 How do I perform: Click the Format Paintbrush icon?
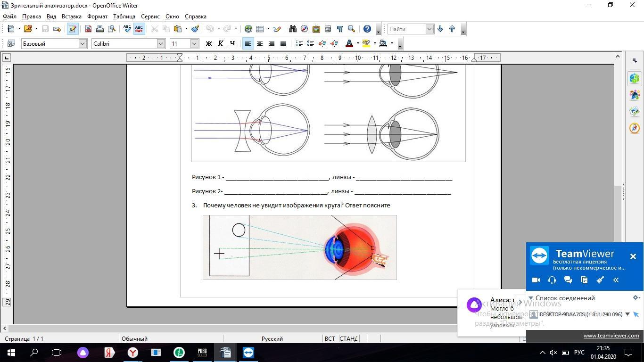(x=195, y=29)
